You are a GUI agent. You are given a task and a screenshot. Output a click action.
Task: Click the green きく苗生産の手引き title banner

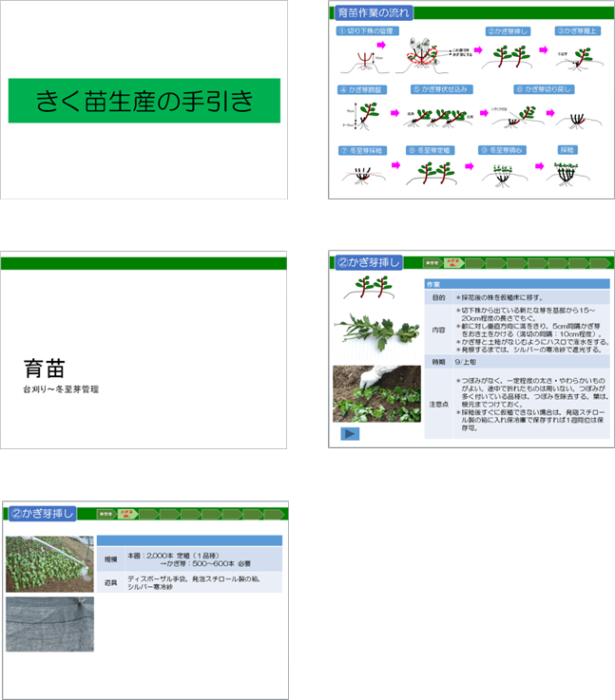144,101
